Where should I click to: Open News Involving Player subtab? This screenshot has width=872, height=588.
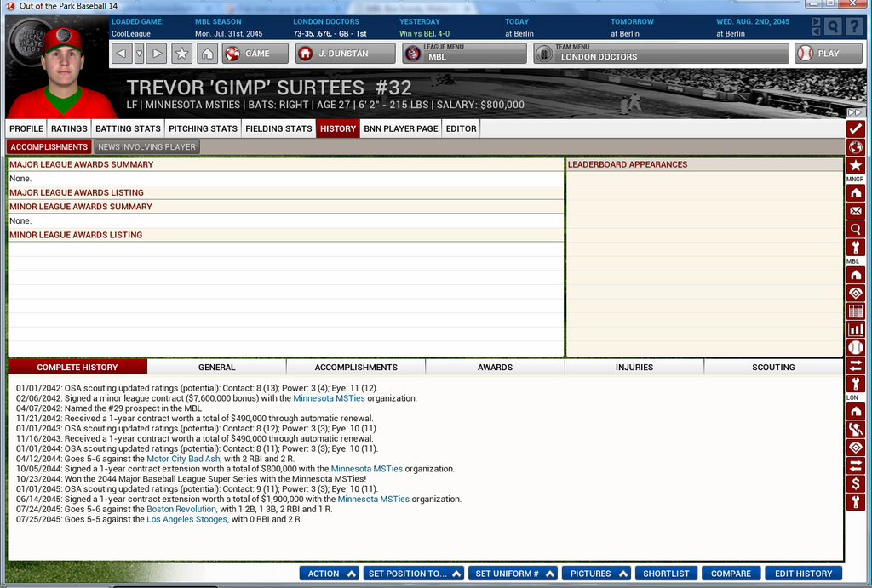146,147
